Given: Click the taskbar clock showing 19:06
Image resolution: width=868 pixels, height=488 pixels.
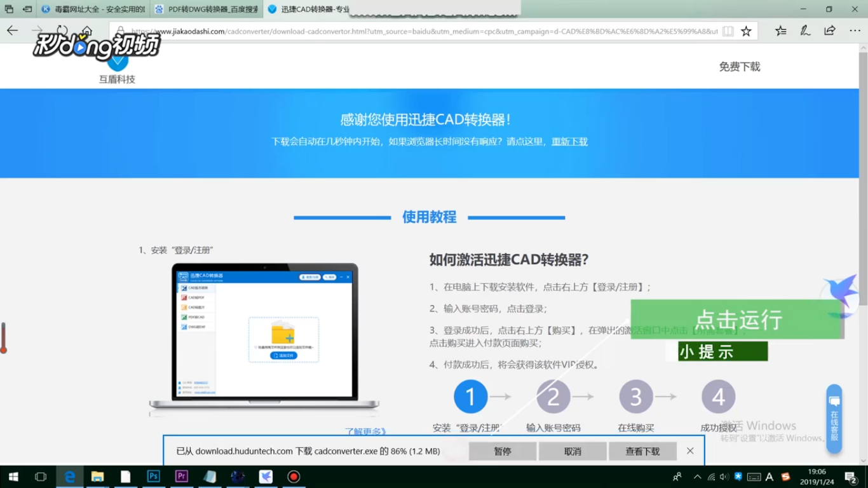Looking at the screenshot, I should point(817,477).
